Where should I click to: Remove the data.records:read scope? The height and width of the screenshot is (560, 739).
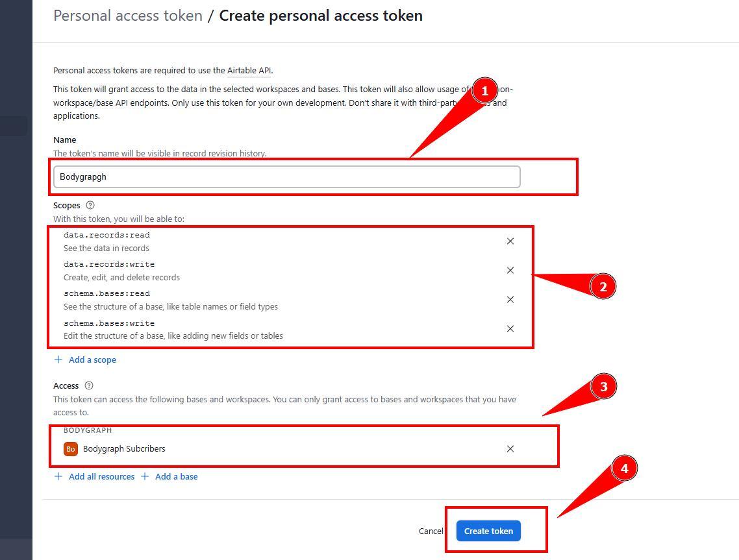click(x=510, y=241)
